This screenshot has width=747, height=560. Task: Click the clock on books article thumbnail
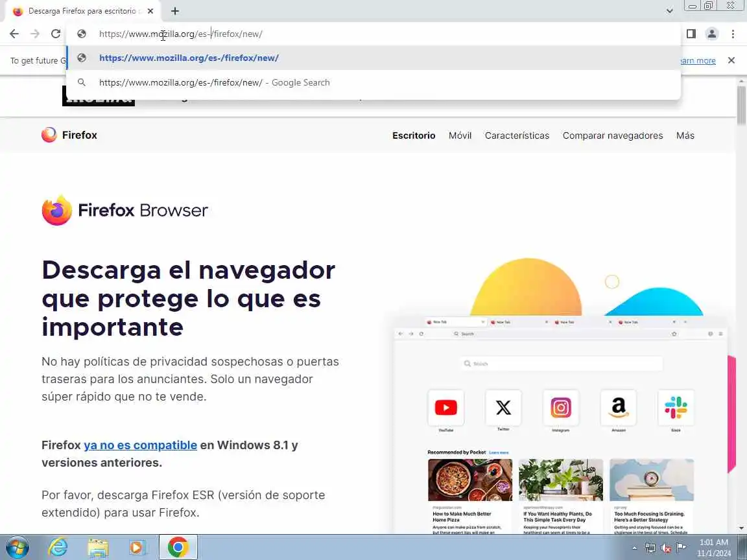[x=651, y=480]
